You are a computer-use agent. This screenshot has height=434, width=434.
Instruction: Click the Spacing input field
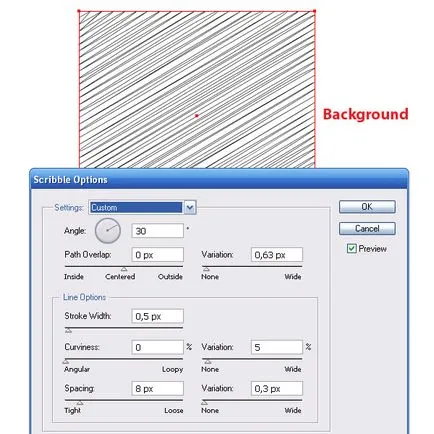click(x=157, y=389)
